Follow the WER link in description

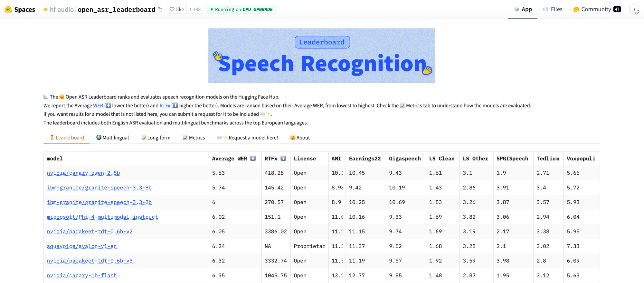pos(98,105)
